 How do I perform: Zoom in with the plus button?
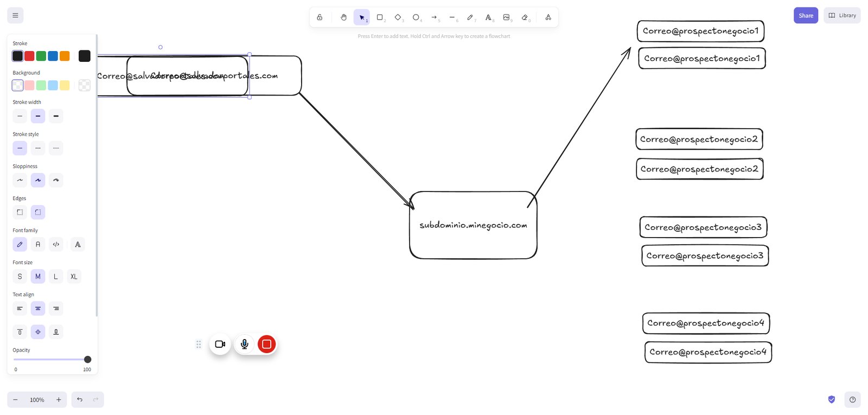[59, 400]
